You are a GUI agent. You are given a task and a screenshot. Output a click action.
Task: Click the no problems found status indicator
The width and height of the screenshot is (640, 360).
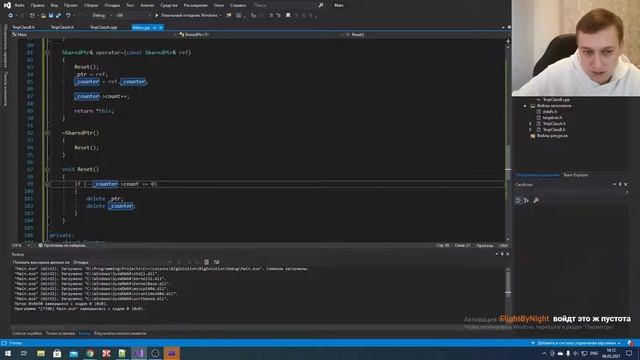tap(62, 246)
